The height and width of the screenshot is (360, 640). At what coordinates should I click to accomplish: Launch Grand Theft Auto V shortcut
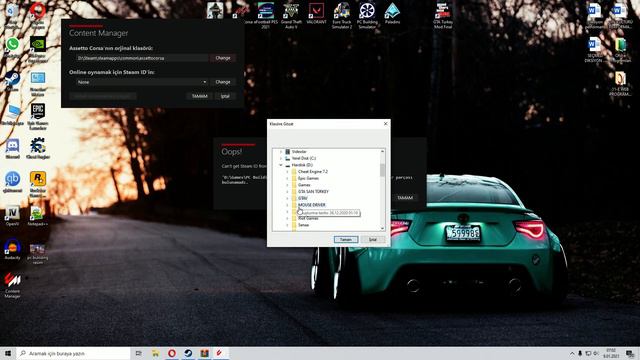click(x=291, y=16)
